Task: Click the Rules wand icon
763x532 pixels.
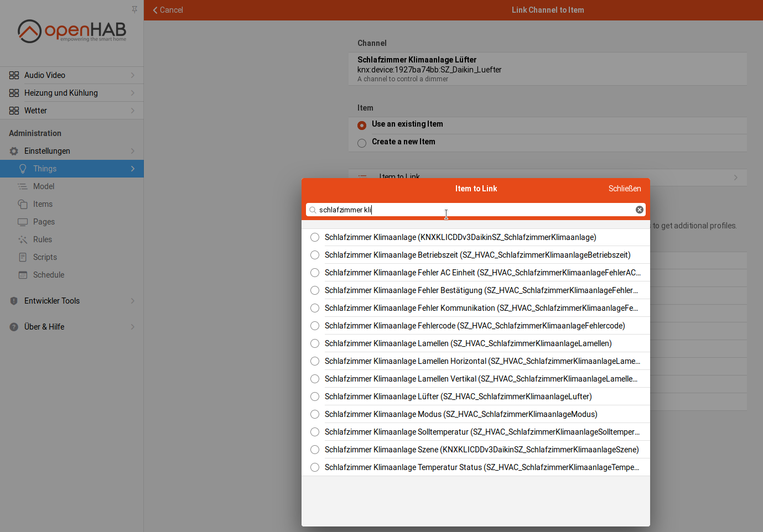Action: pyautogui.click(x=23, y=239)
